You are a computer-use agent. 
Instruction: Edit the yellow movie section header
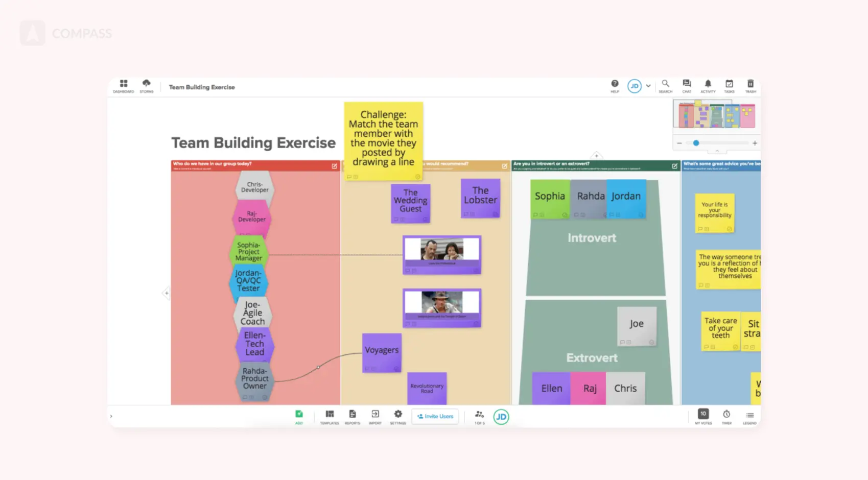pyautogui.click(x=504, y=166)
